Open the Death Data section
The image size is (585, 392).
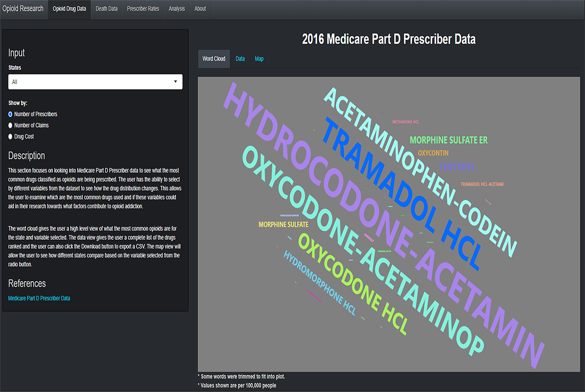point(106,9)
